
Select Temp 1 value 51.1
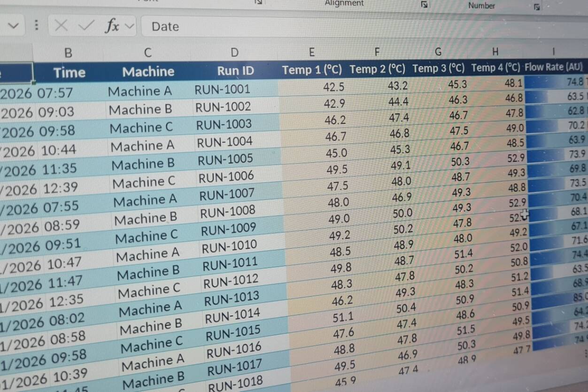pos(343,317)
